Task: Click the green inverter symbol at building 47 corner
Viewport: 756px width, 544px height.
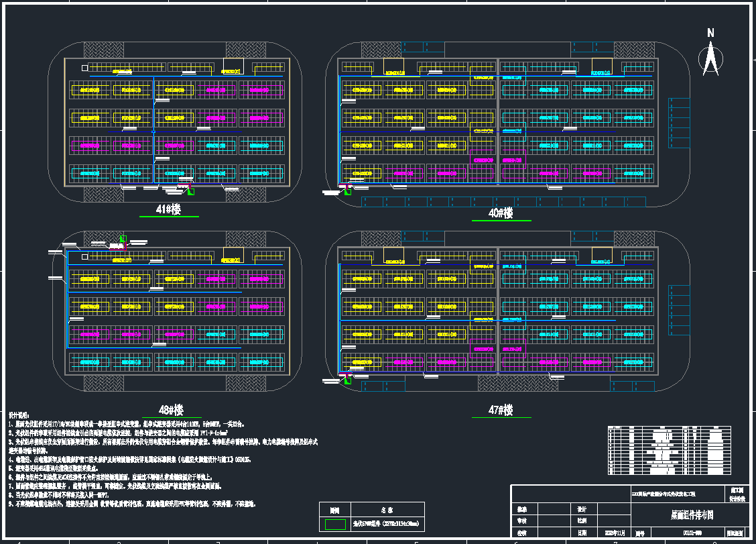Action: pos(346,380)
